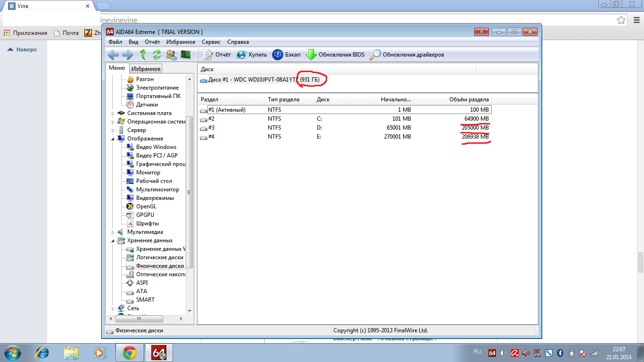644x362 pixels.
Task: Open Обновления BIOS
Action: [x=335, y=55]
